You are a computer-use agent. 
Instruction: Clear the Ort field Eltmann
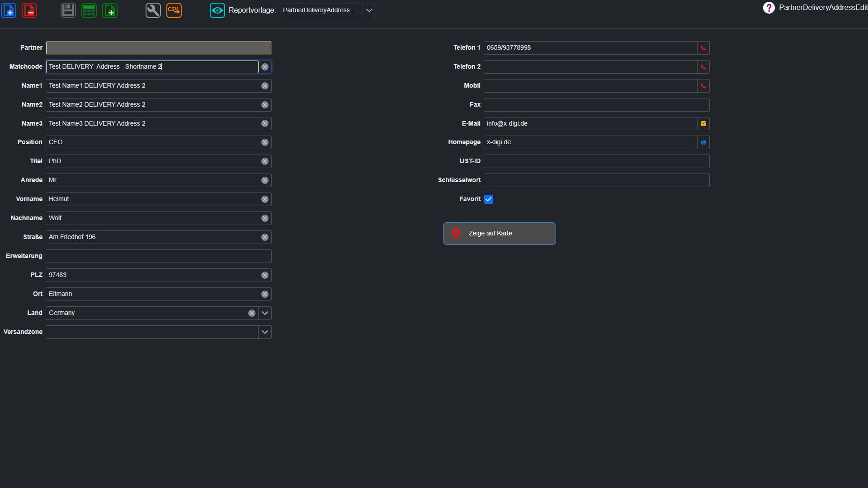[265, 294]
